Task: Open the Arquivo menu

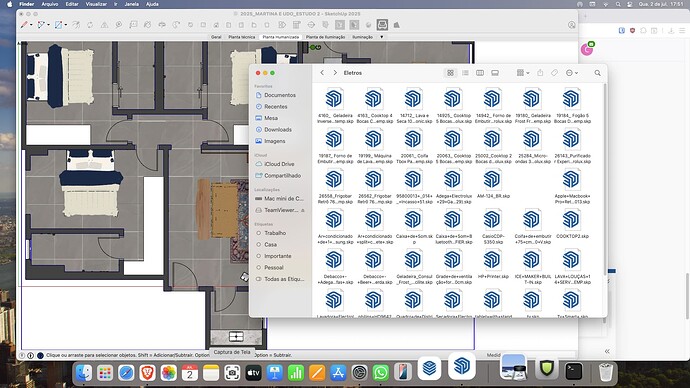Action: tap(50, 4)
